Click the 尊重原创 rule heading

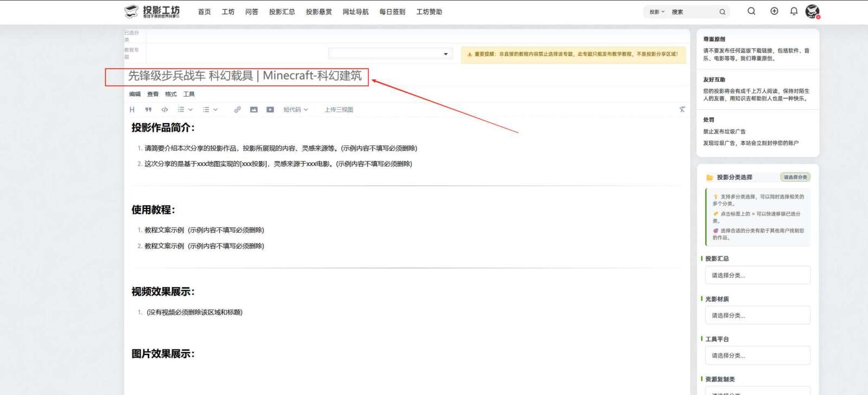pos(714,39)
